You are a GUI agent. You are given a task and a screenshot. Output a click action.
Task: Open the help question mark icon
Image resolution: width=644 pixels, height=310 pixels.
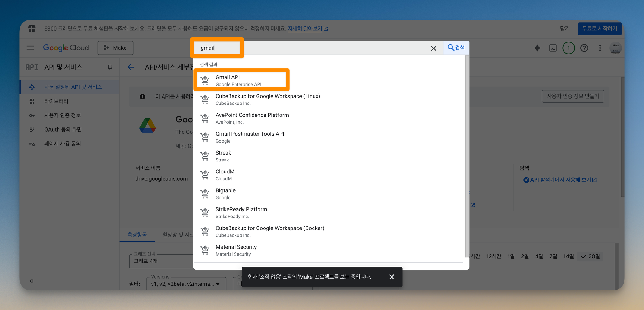tap(584, 48)
